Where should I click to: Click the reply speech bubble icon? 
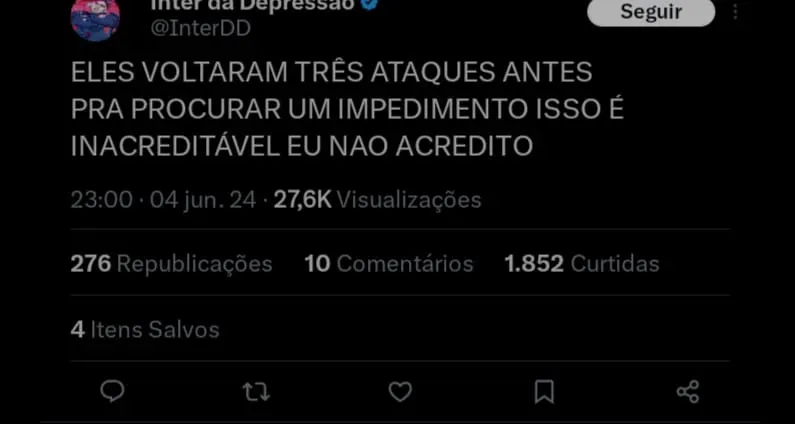pos(112,392)
